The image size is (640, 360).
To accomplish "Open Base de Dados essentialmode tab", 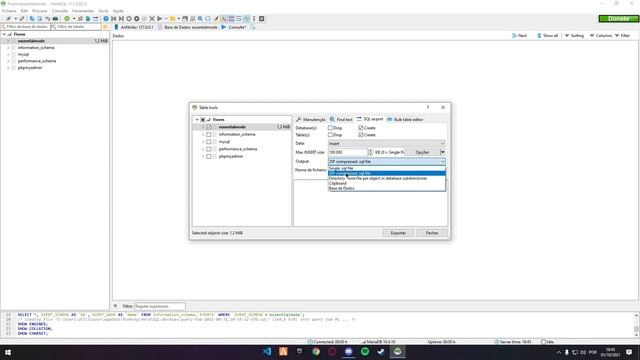I will (x=187, y=27).
